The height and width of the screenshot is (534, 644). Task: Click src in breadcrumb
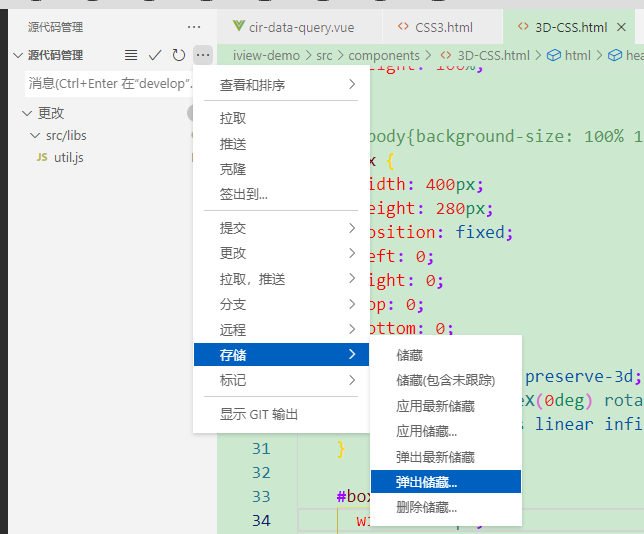point(324,55)
